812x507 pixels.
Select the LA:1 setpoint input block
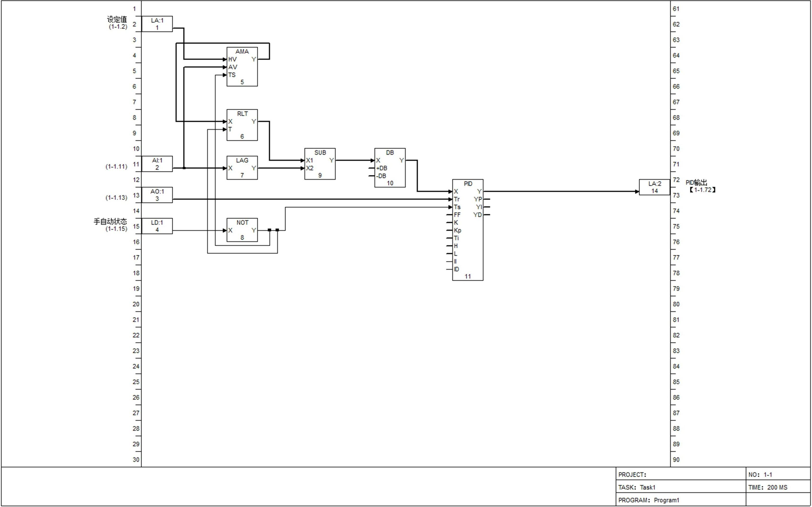(x=157, y=24)
